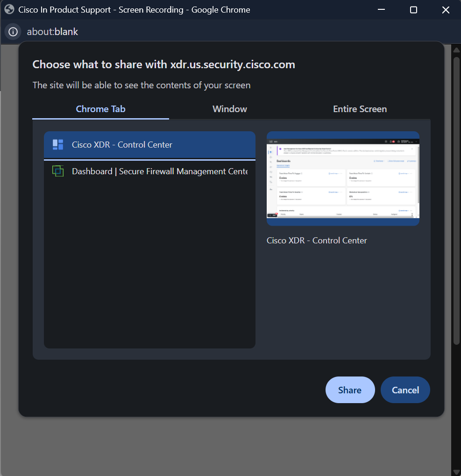Viewport: 461px width, 476px height.
Task: Minimize the Screen Recording window
Action: click(381, 10)
